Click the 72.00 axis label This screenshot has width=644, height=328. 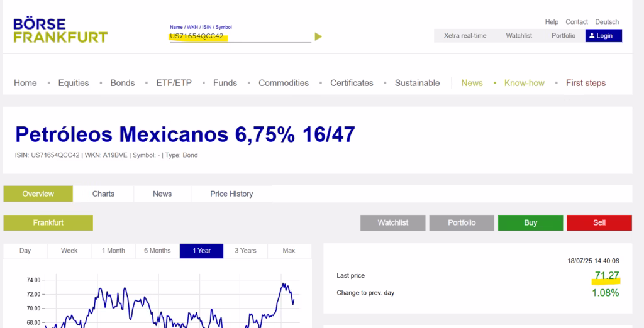click(x=34, y=294)
